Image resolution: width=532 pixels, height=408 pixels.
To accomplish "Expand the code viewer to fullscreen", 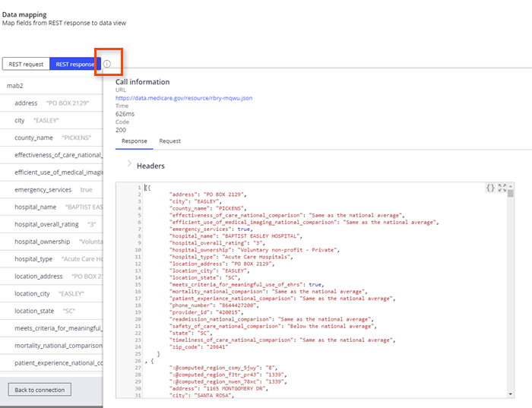I will coord(502,188).
